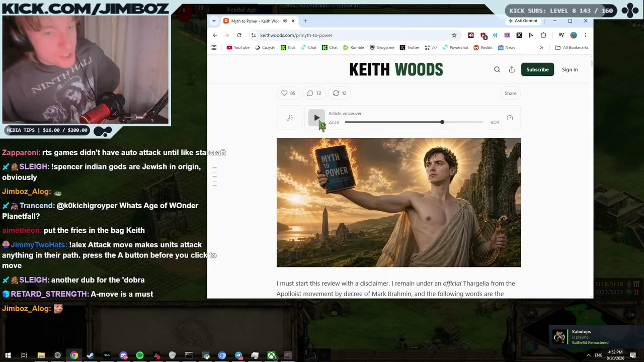Screen dimensions: 644x362
Task: Open Telegram from the taskbar
Action: tap(238, 355)
